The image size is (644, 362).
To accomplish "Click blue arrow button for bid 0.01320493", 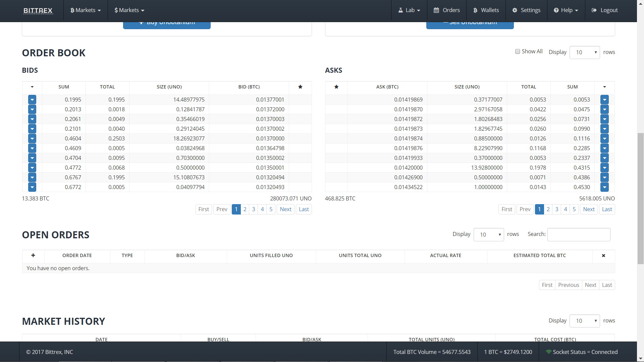I will click(32, 187).
